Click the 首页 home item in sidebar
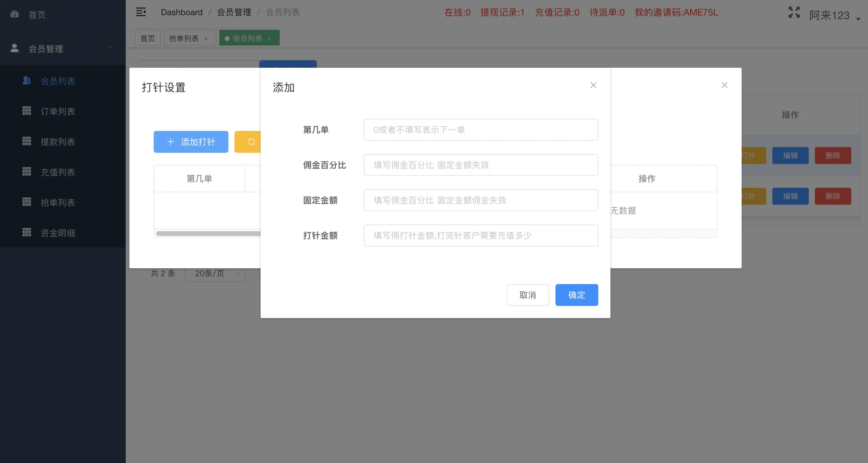 [37, 14]
